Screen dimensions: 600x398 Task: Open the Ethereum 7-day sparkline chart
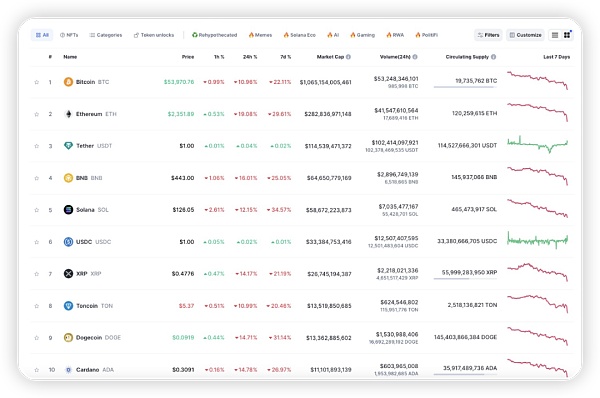(x=538, y=112)
